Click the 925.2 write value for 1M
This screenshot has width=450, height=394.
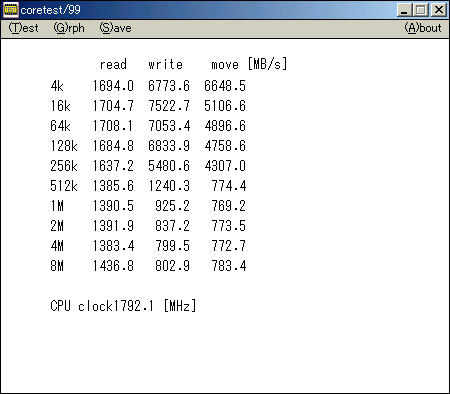tap(172, 206)
